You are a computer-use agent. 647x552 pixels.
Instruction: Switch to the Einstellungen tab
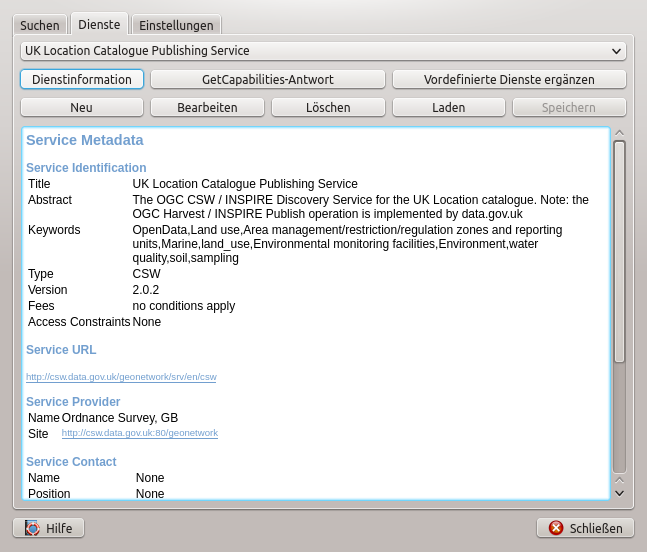[176, 25]
